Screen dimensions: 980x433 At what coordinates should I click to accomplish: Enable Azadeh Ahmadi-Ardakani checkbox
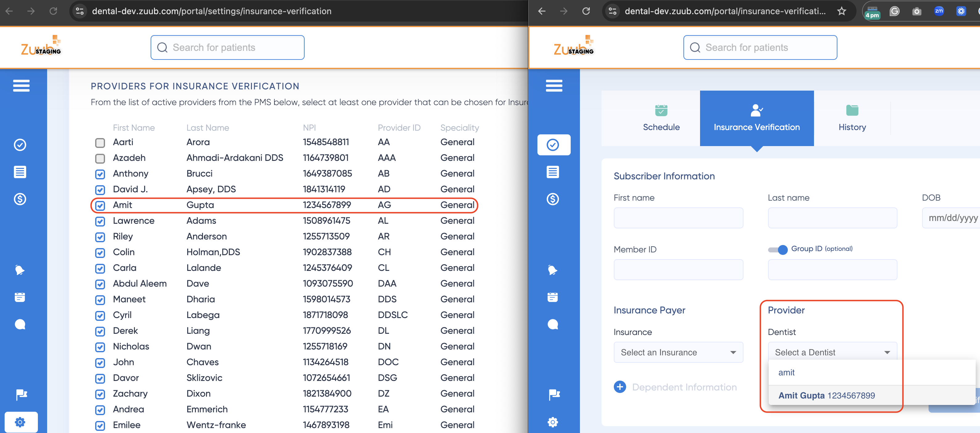click(100, 158)
